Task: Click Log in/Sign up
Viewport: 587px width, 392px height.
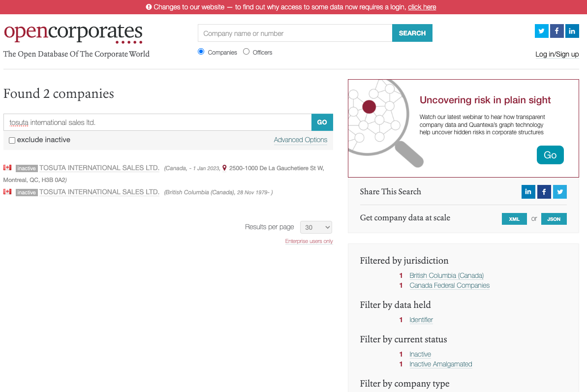Action: tap(557, 54)
